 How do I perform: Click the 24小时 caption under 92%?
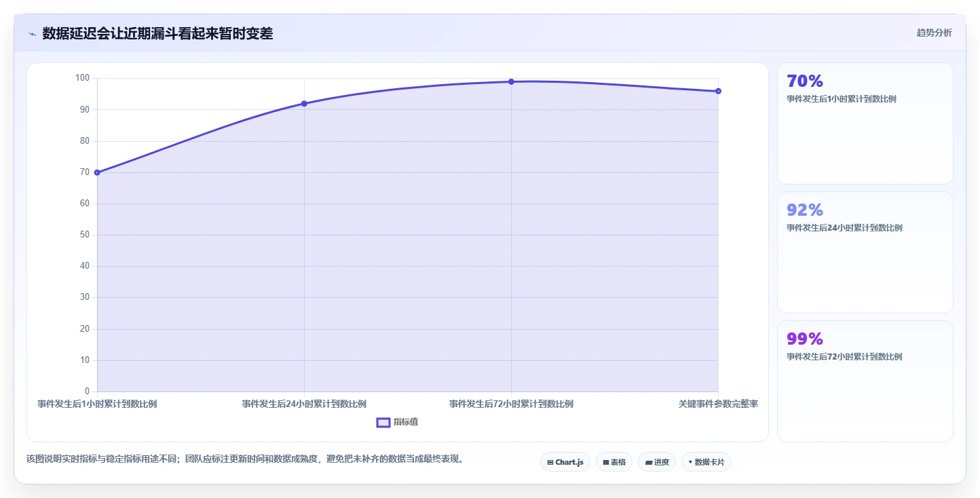(x=844, y=228)
